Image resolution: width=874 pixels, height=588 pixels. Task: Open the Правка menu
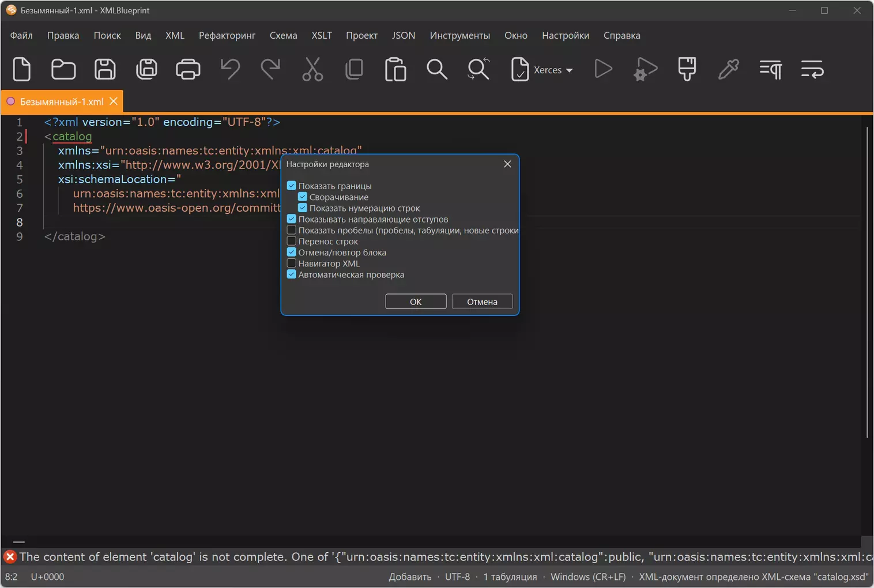(63, 35)
